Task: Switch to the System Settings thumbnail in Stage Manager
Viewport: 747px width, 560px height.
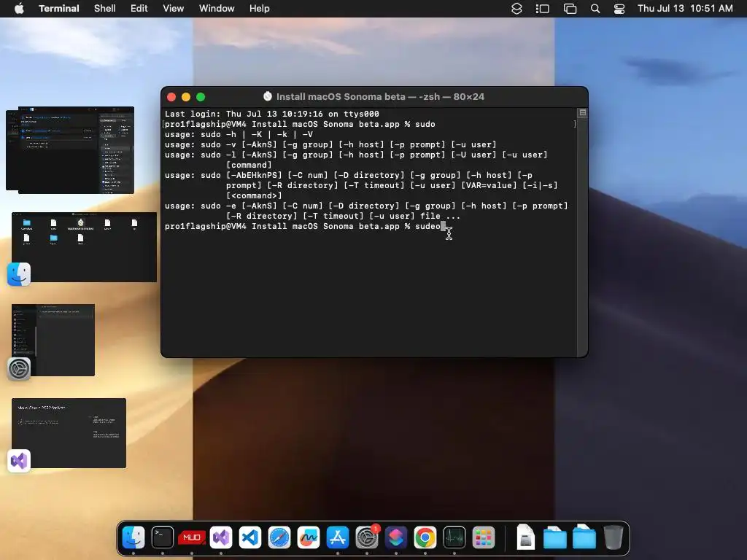Action: coord(53,340)
